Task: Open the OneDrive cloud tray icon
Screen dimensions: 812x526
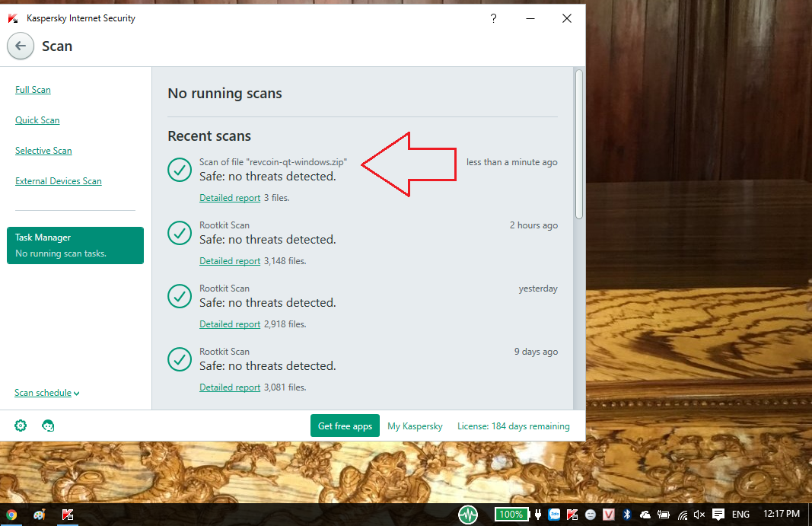Action: point(645,515)
